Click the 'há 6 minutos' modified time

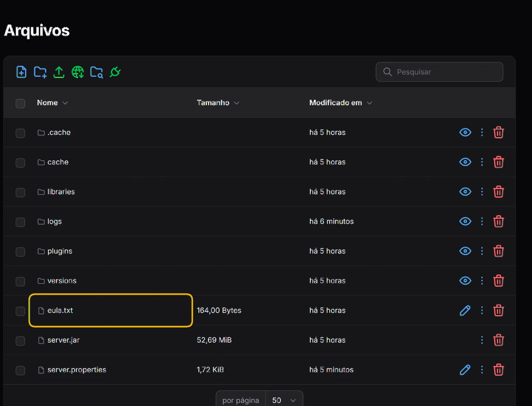pos(332,221)
